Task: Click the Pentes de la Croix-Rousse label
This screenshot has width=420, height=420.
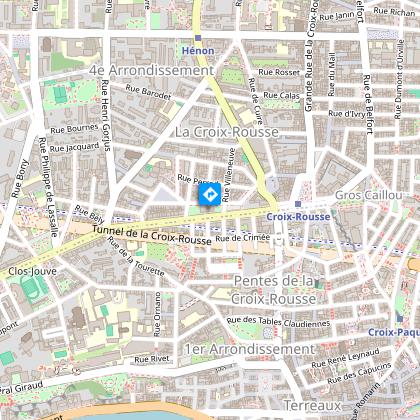Action: point(274,290)
